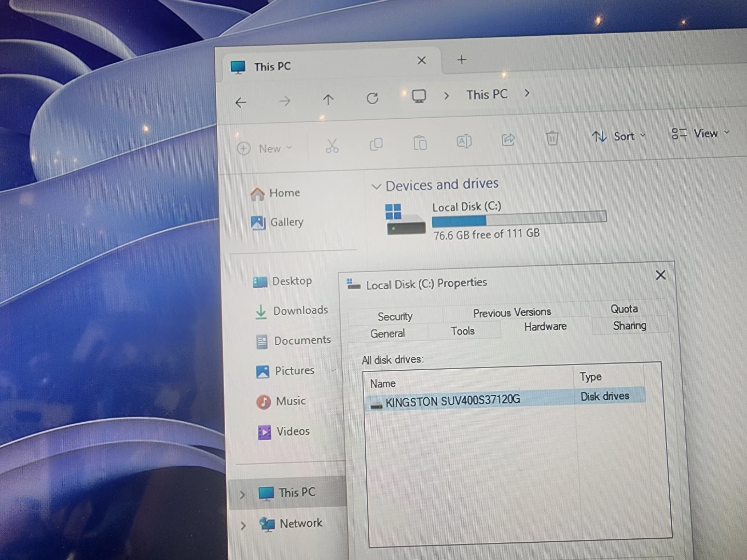This screenshot has height=560, width=747.
Task: Switch to the General tab
Action: pyautogui.click(x=388, y=333)
